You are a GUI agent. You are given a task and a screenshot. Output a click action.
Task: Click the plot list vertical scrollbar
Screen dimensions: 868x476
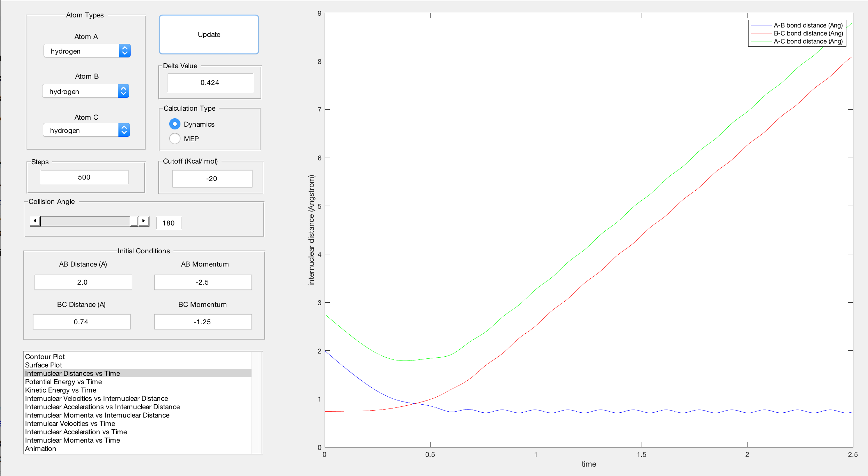[x=257, y=403]
